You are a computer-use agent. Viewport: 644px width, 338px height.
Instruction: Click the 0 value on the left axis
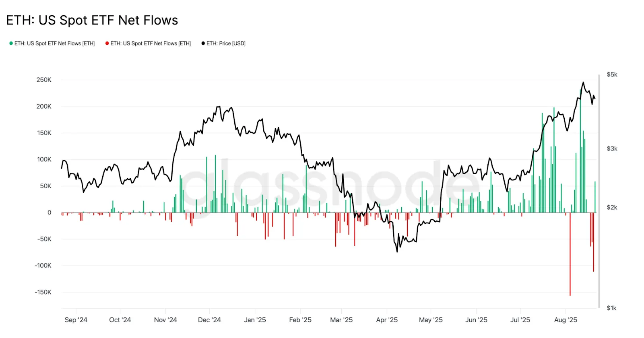50,212
